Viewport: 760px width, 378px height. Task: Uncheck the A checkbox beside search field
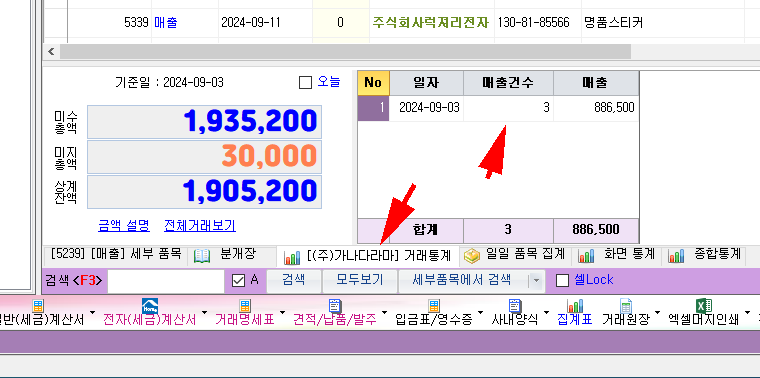pyautogui.click(x=238, y=281)
